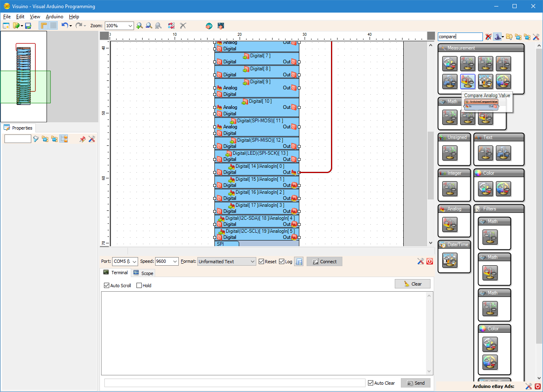Undo the last action
Screen dimensions: 543x392
pos(65,26)
